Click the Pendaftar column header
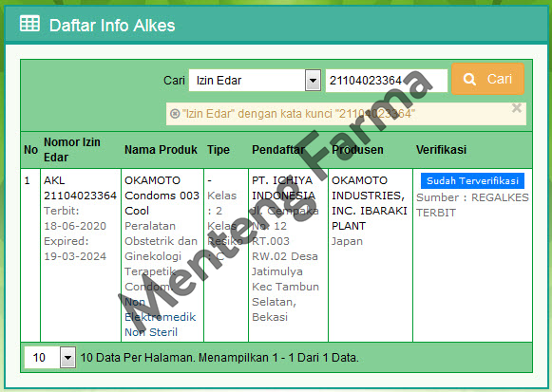Screen dimensions: 552x392 pyautogui.click(x=278, y=150)
